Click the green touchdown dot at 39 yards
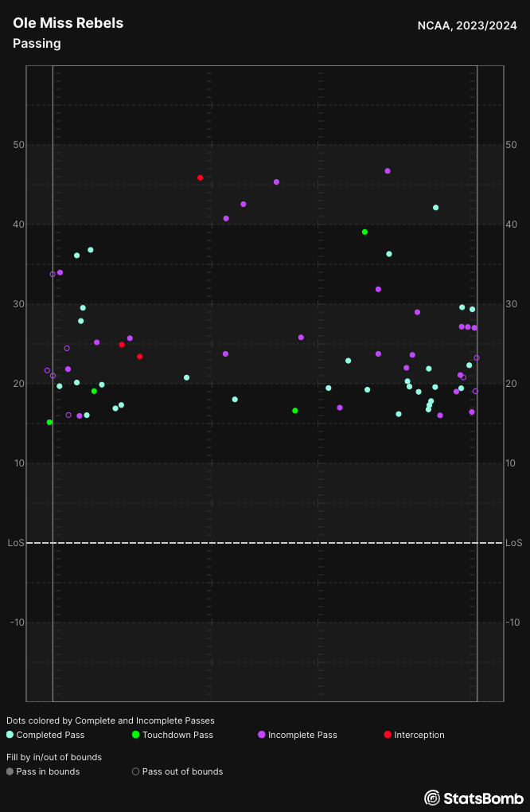The height and width of the screenshot is (812, 530). pos(365,232)
